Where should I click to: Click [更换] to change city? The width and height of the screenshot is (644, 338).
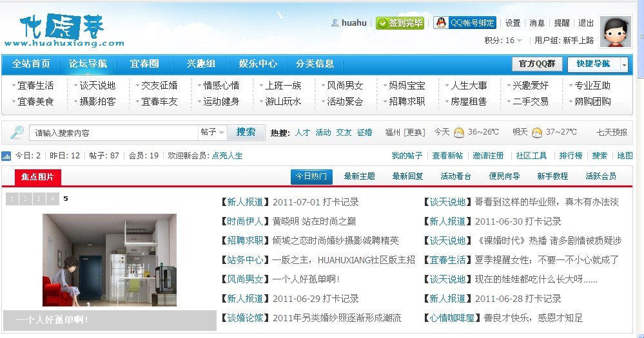tap(415, 133)
